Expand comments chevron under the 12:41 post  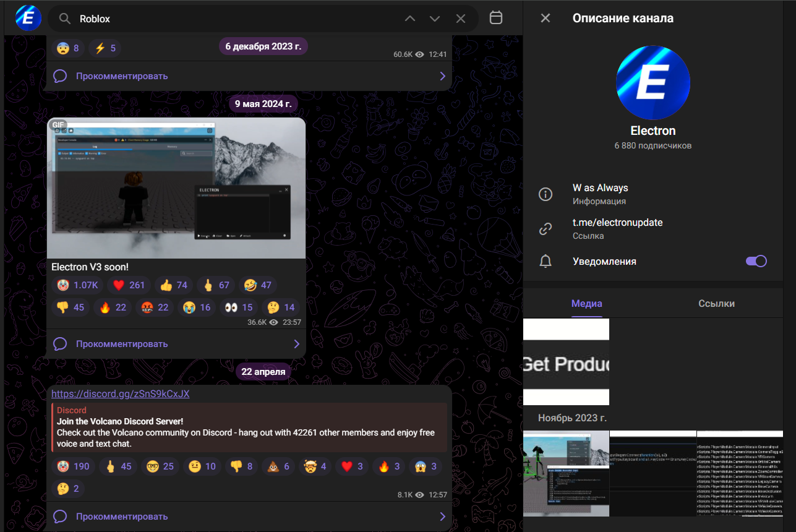[443, 76]
